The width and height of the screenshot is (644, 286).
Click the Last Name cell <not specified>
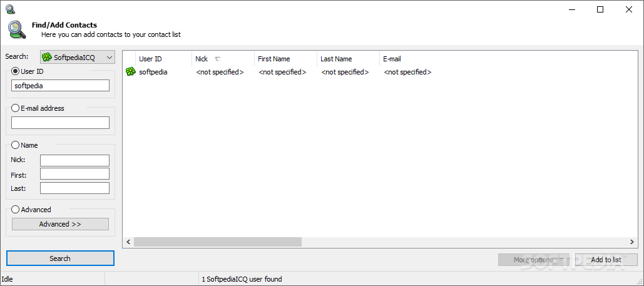345,72
